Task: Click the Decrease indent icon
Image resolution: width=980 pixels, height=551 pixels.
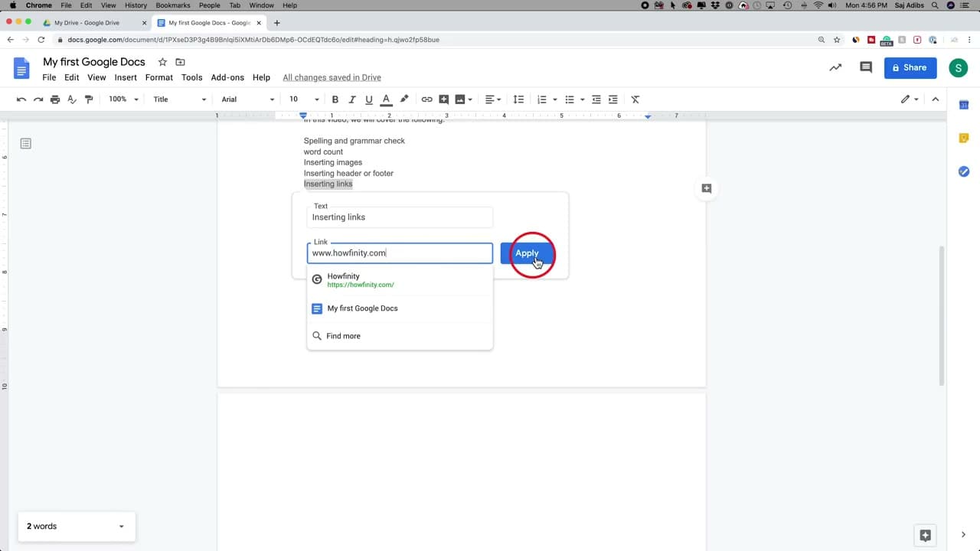Action: 596,99
